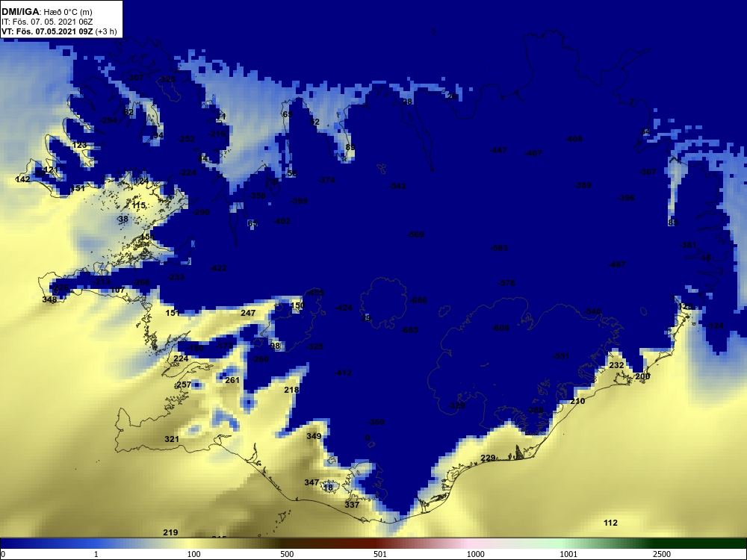Click the title 'DMI/IGA: Hæð 0°C (m)'
The image size is (747, 560).
pos(46,11)
